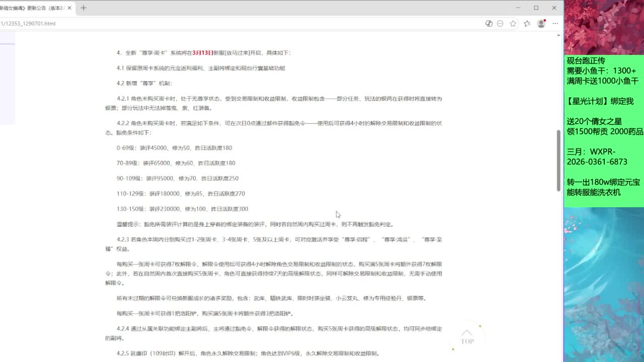Click the line '70-89级：装评65000'
The width and height of the screenshot is (644, 362).
pyautogui.click(x=176, y=163)
